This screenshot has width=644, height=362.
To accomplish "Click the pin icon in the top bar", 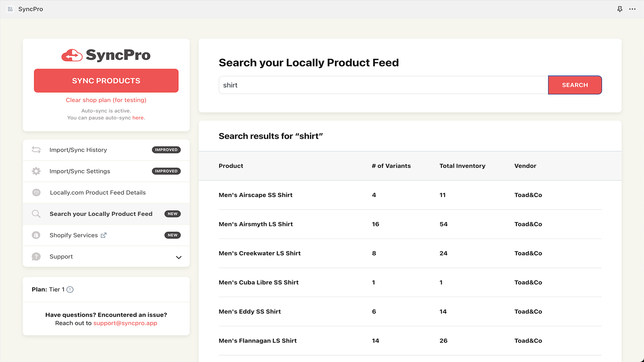I will coord(619,8).
